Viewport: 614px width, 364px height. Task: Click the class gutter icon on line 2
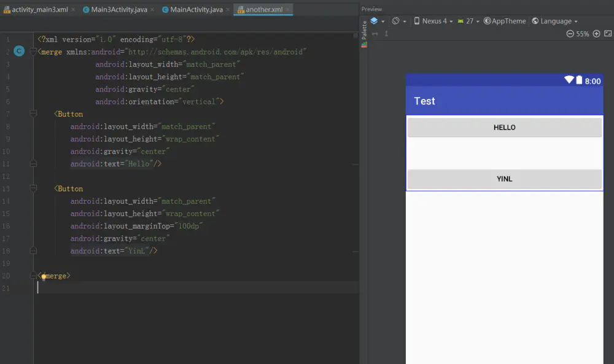[19, 51]
